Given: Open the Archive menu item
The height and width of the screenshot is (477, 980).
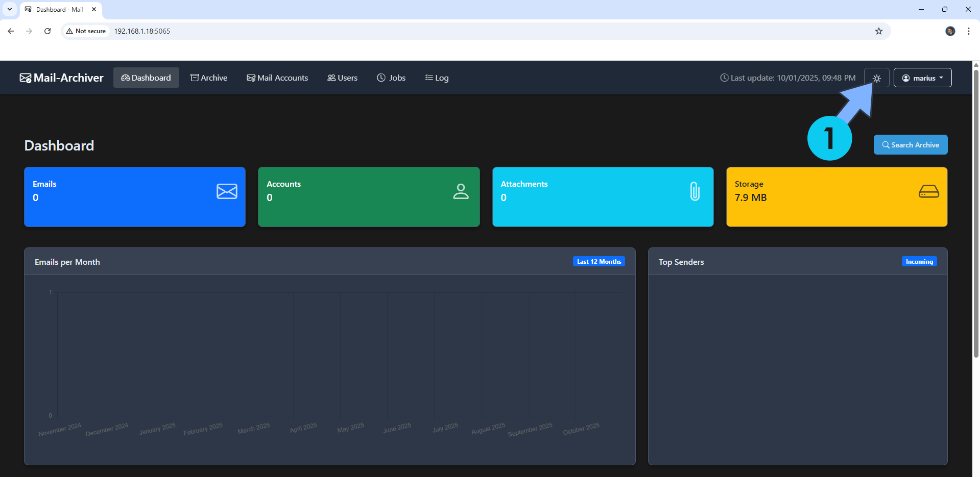Looking at the screenshot, I should (209, 78).
